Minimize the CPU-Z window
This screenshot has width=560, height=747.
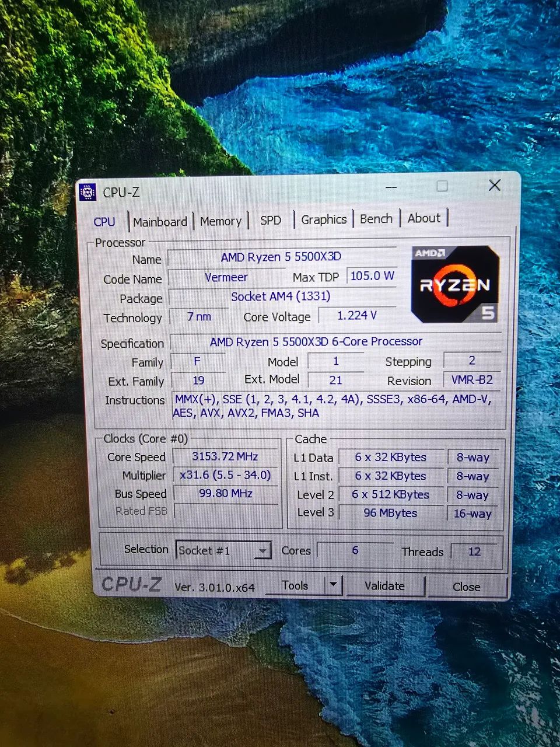[x=391, y=187]
